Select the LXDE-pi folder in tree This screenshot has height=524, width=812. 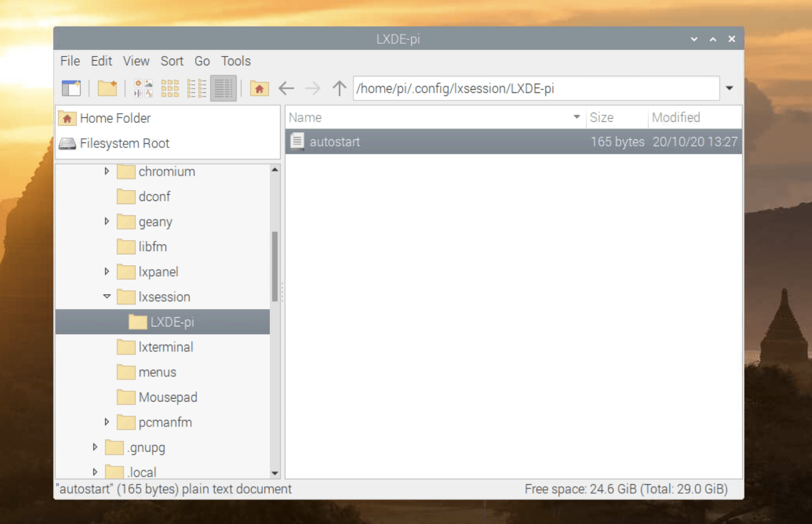click(163, 322)
